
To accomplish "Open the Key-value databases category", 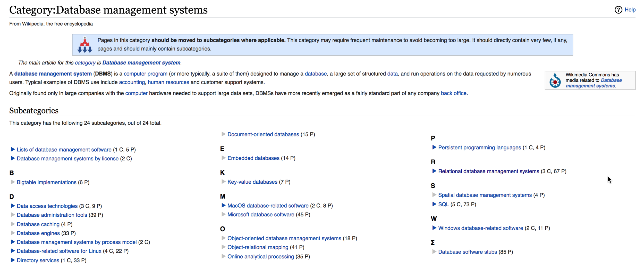I will click(252, 182).
